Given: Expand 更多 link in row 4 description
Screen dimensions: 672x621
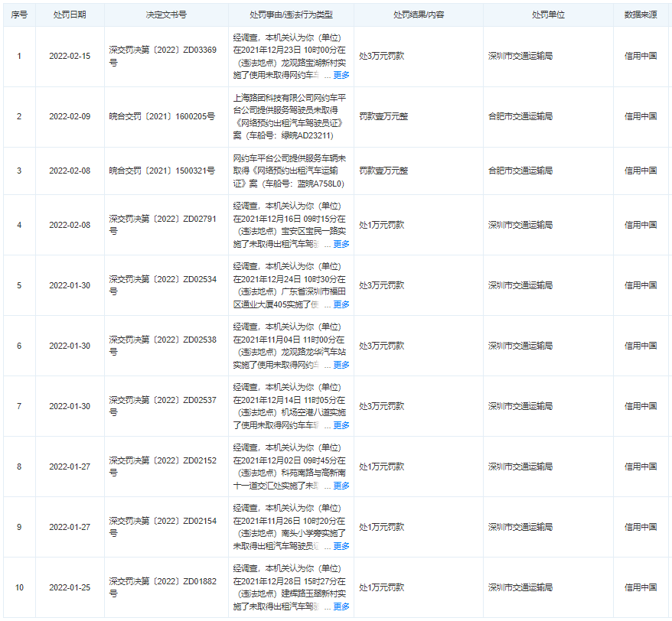Looking at the screenshot, I should 341,244.
